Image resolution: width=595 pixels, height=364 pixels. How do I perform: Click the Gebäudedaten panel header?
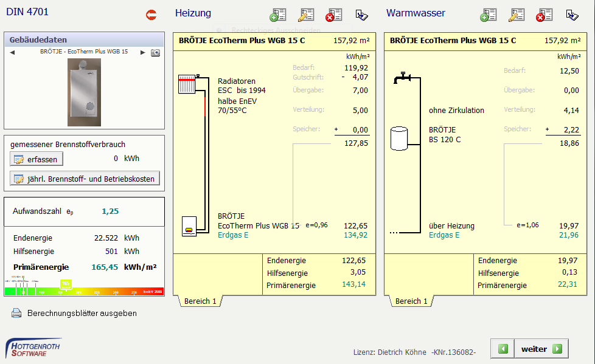(x=84, y=40)
